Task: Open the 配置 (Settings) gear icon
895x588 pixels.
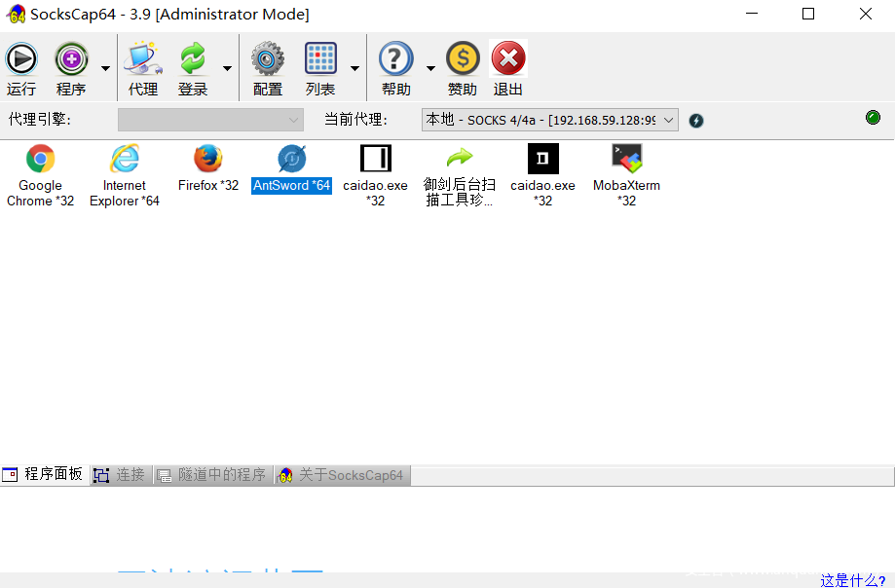Action: 267,59
